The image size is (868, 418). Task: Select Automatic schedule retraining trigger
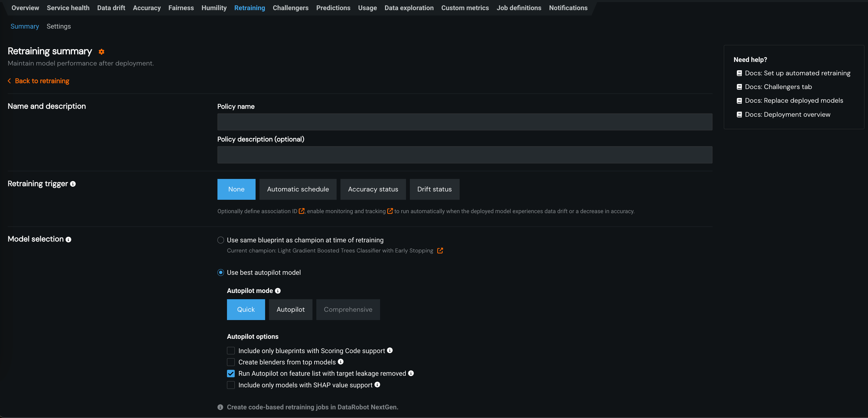point(298,189)
